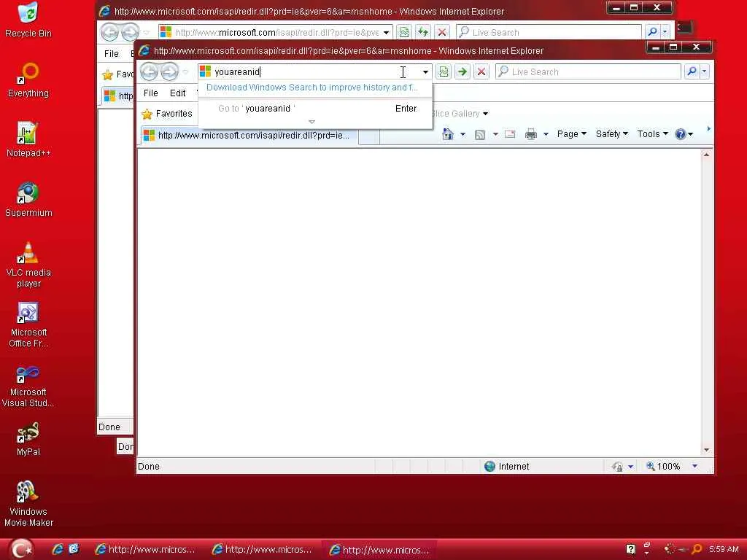
Task: Click Forward arrow in the background IE window
Action: pyautogui.click(x=129, y=33)
